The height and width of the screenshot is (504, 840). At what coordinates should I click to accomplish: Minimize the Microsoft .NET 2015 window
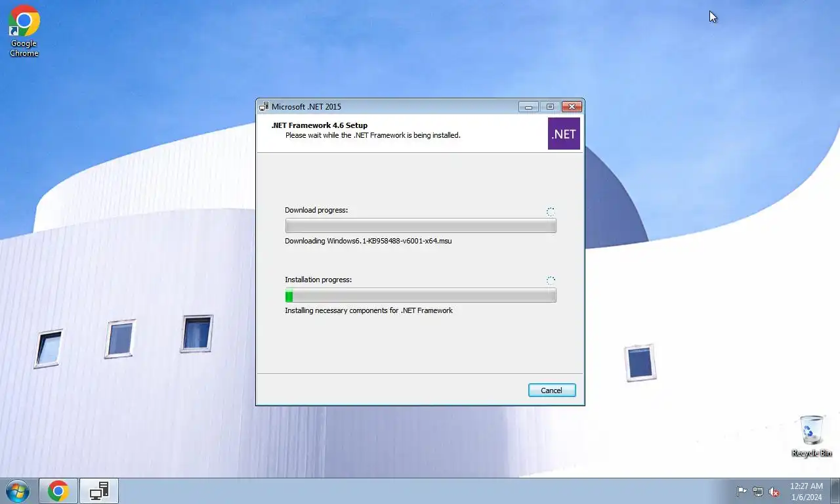tap(528, 107)
